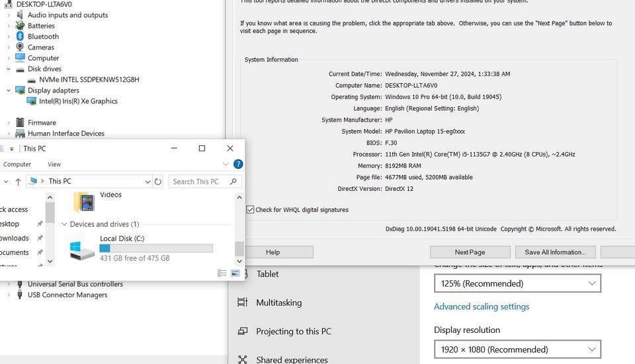635x364 pixels.
Task: Open the View ribbon tab
Action: (54, 164)
